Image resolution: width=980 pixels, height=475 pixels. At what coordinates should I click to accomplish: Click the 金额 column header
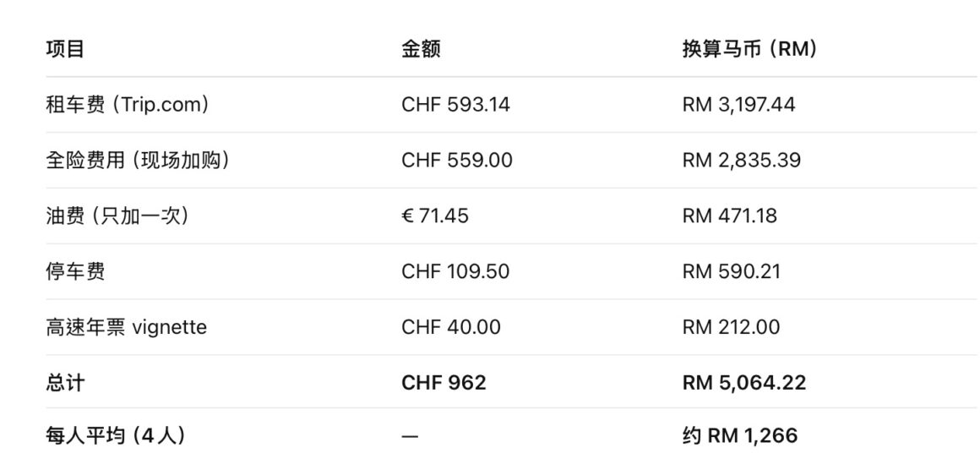pos(421,49)
